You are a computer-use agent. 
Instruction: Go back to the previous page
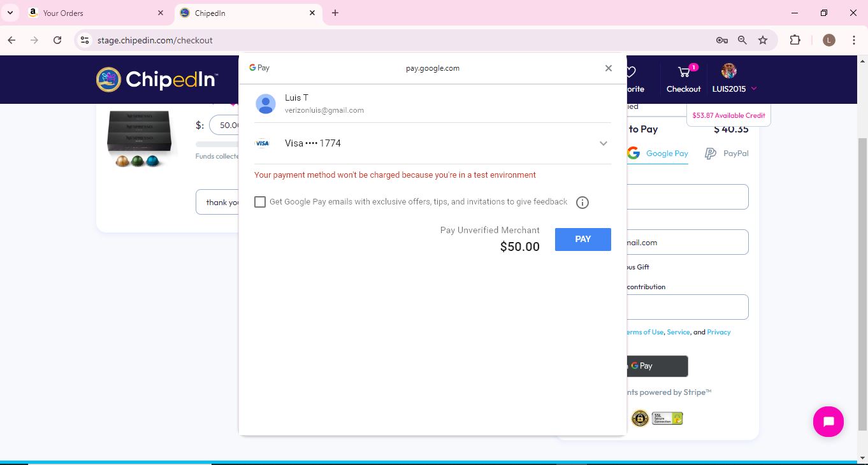11,40
